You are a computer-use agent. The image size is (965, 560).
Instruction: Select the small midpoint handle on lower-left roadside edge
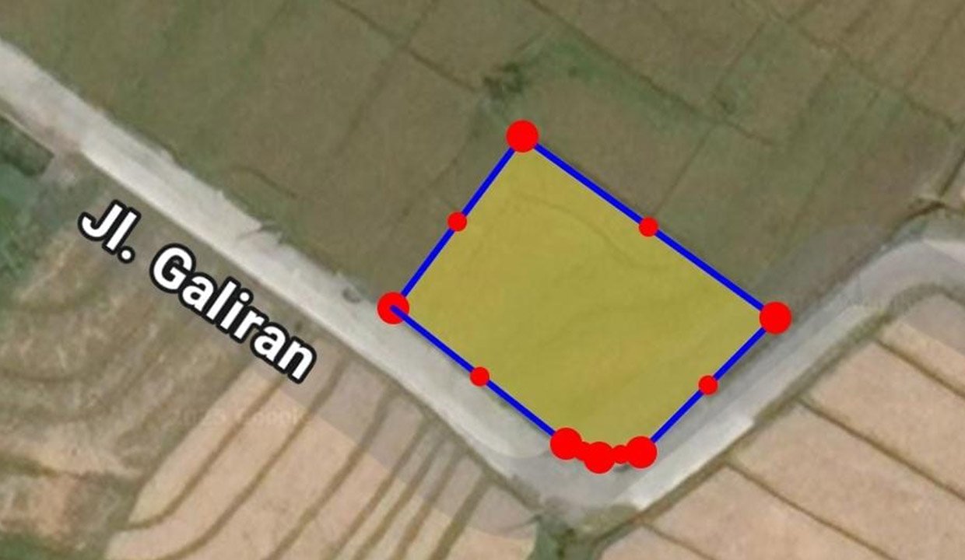[479, 376]
